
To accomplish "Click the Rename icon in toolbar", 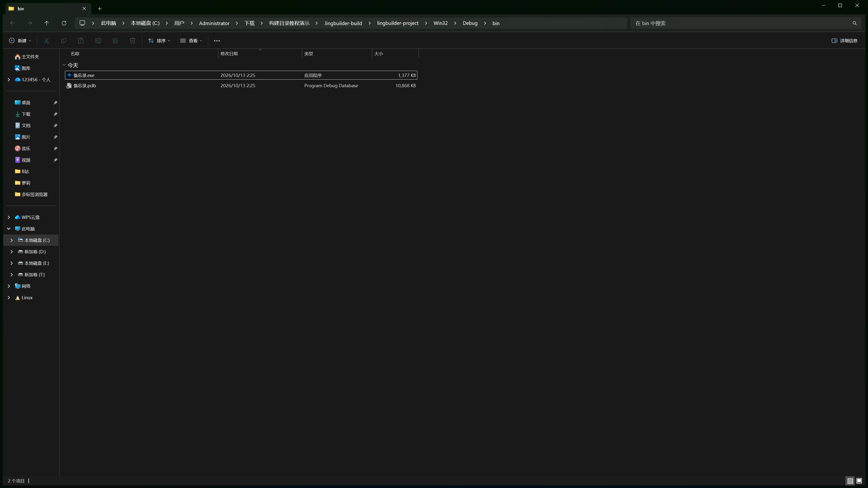I will click(x=98, y=41).
